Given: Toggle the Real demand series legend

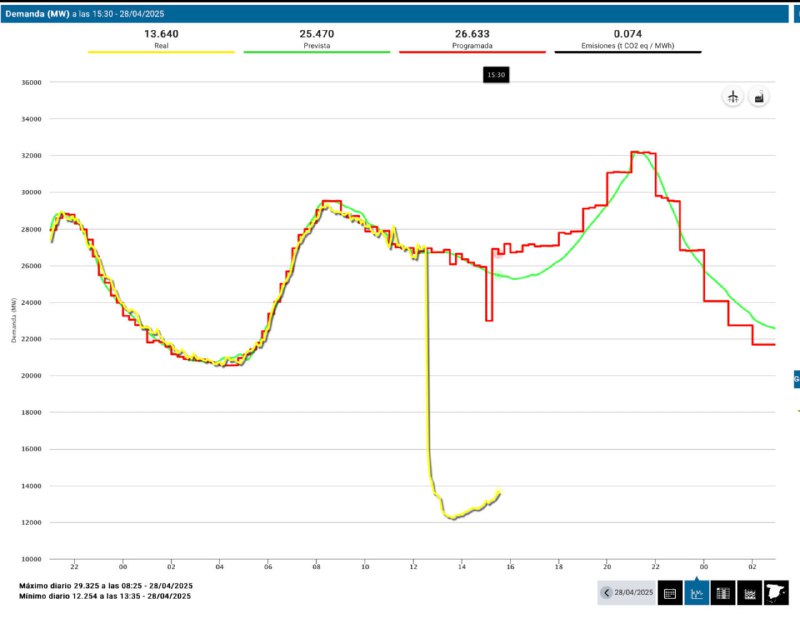Looking at the screenshot, I should click(x=161, y=46).
